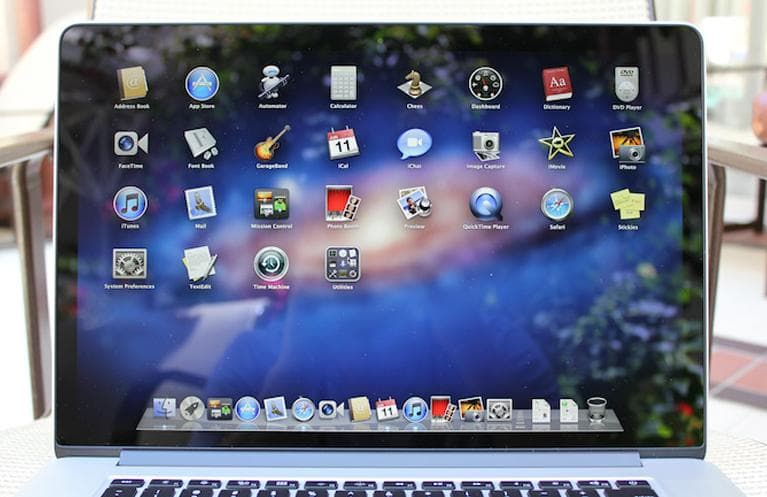
Task: Open DVD Player
Action: 627,85
